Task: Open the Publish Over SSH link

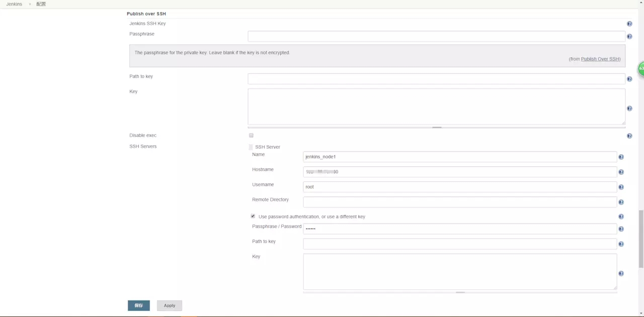Action: [x=600, y=59]
